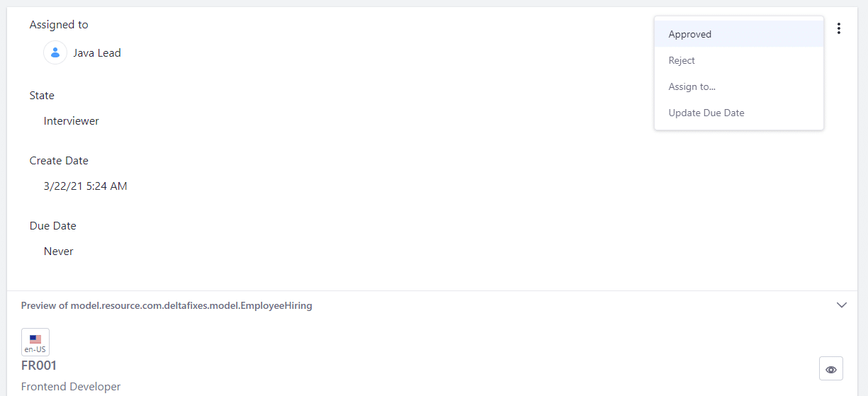Click the Due Date field label

click(53, 226)
